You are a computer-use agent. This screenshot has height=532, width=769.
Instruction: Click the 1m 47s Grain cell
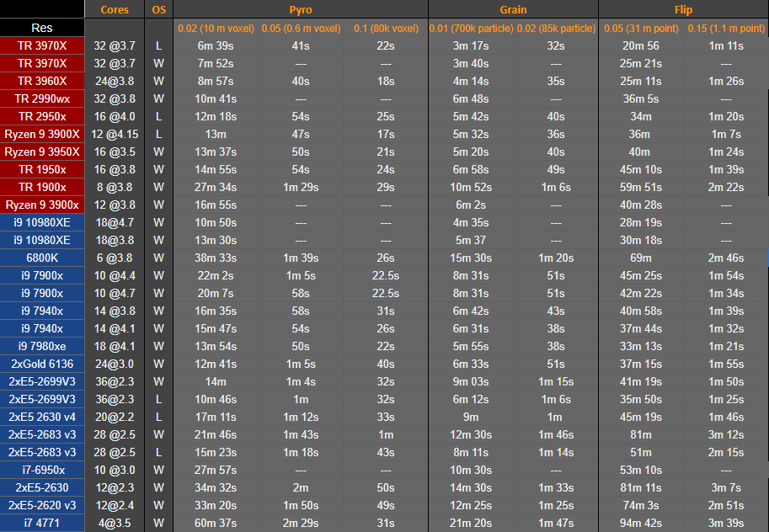click(556, 523)
